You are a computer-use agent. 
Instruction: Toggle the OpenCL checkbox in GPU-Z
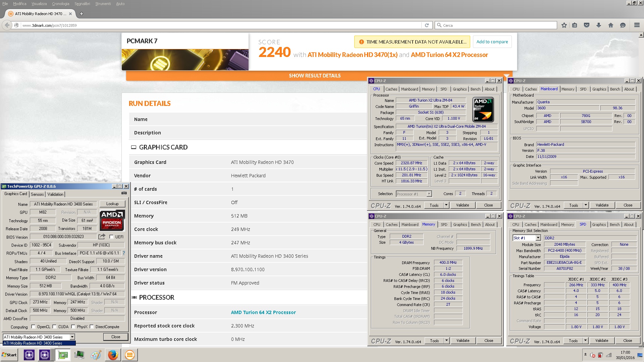click(33, 326)
